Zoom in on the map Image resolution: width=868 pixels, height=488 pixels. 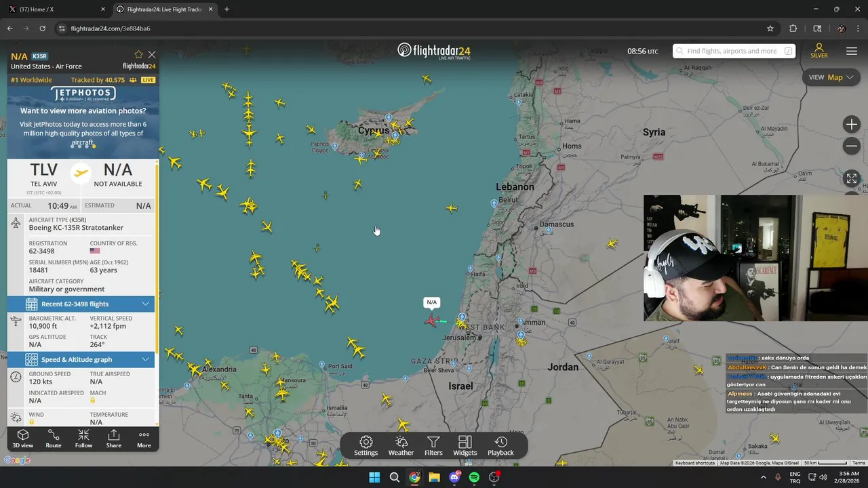point(852,124)
